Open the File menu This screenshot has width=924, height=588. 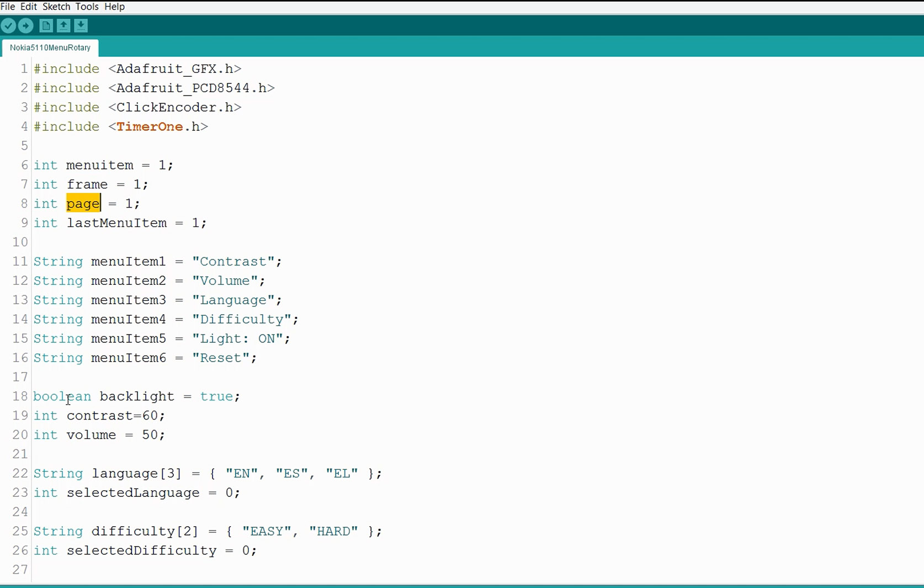8,7
